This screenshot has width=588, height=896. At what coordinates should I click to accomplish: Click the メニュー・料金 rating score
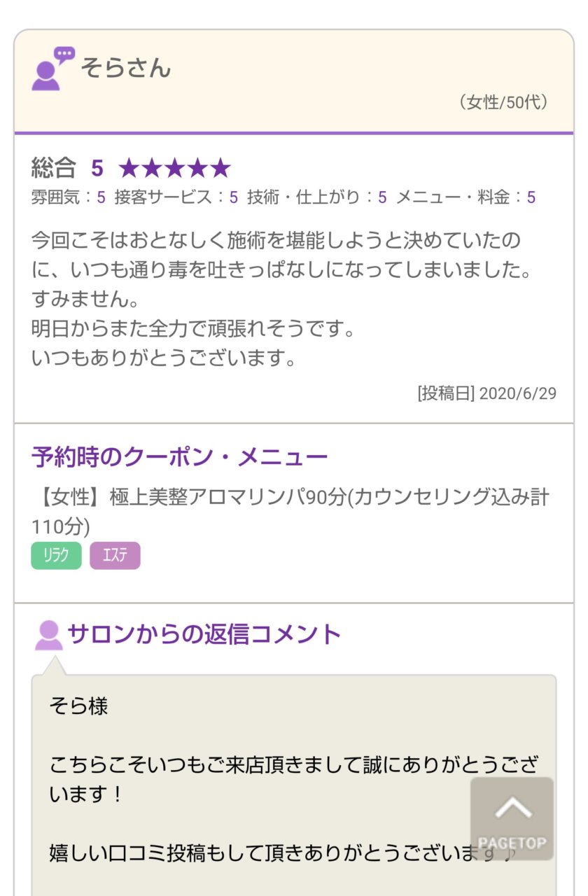coord(465,197)
